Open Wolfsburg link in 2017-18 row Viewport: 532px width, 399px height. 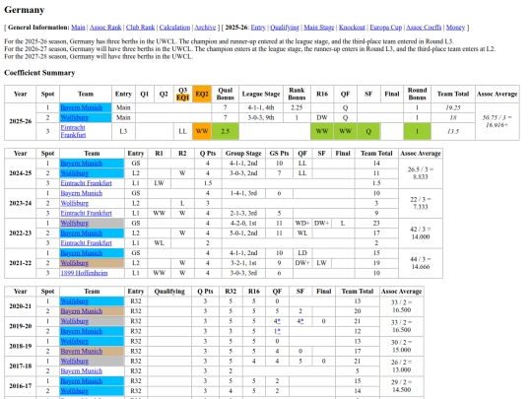tap(74, 361)
